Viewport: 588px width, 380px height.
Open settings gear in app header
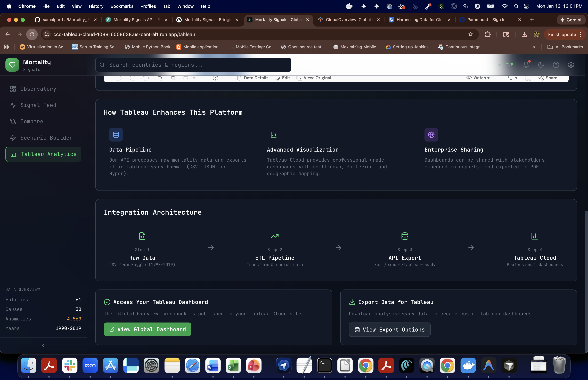(571, 65)
